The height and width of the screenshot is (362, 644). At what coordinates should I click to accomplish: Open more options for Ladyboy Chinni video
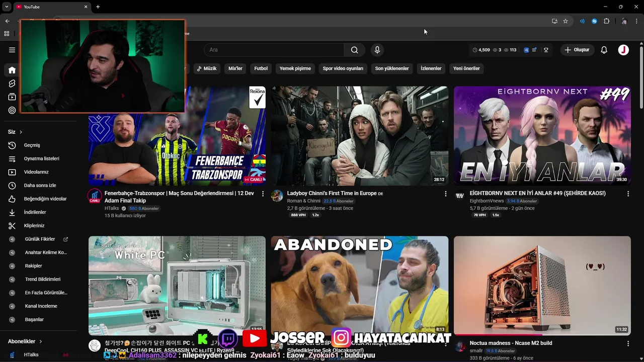click(x=445, y=194)
